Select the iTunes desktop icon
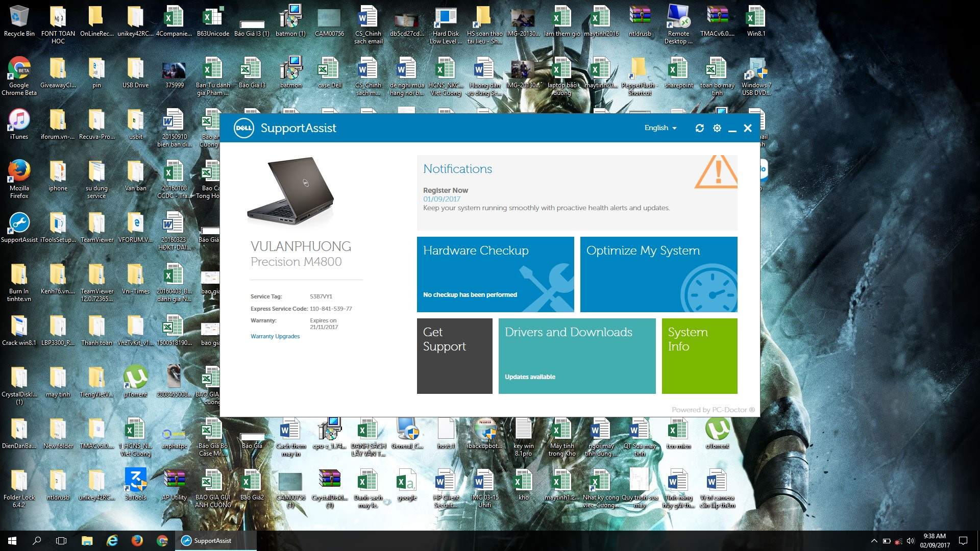 pos(19,124)
